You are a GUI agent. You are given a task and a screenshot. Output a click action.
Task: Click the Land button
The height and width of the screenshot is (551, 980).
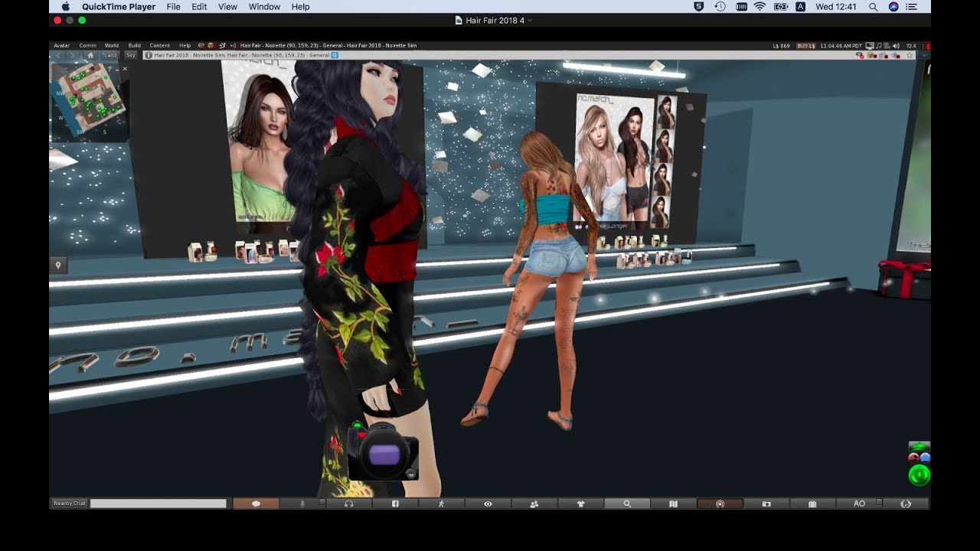111,55
